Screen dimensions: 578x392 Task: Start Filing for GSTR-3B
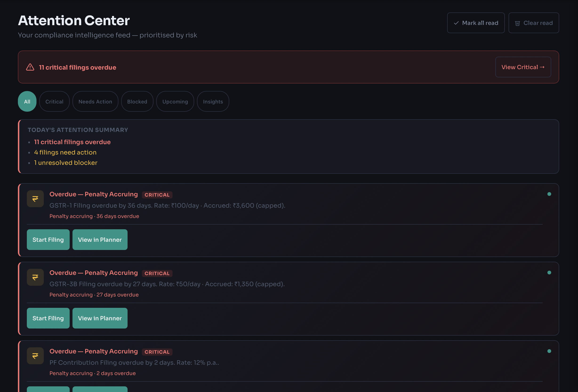pos(48,318)
